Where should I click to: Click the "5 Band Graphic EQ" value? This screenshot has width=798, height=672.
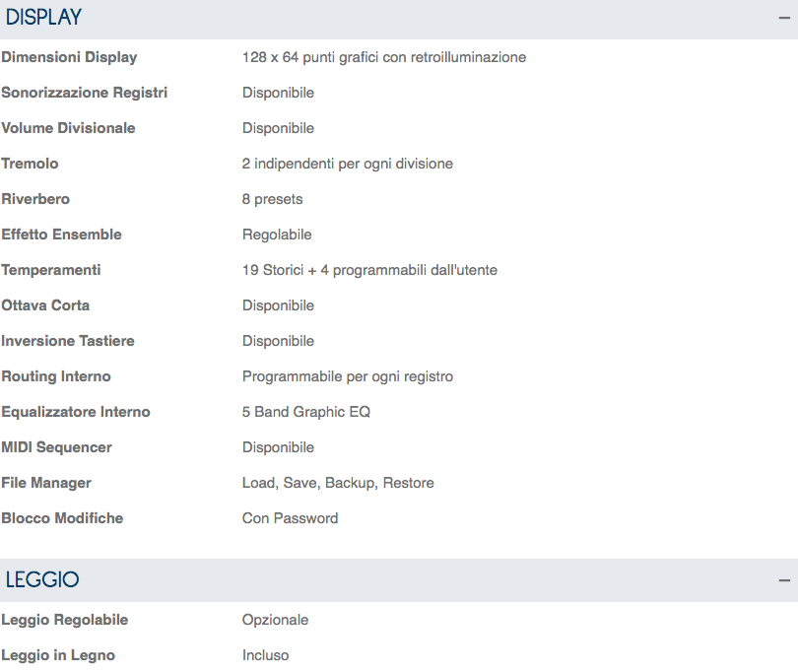(x=306, y=412)
